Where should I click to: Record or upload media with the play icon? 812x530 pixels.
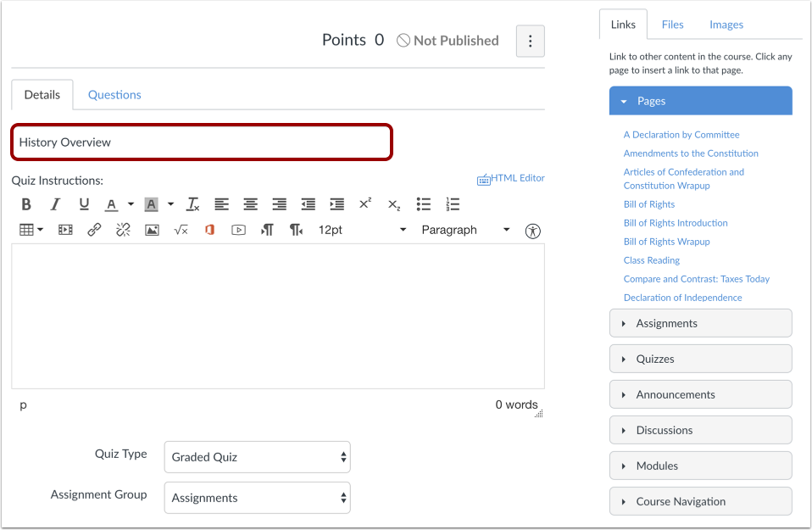pyautogui.click(x=238, y=230)
